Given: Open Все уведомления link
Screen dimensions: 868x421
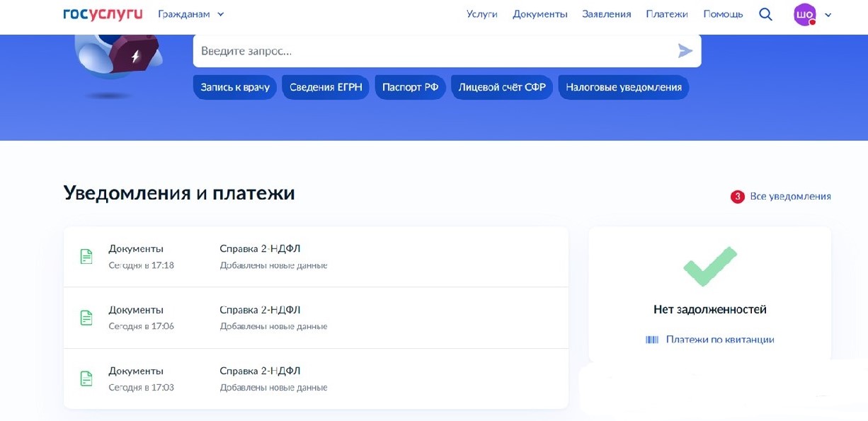Looking at the screenshot, I should click(x=789, y=195).
